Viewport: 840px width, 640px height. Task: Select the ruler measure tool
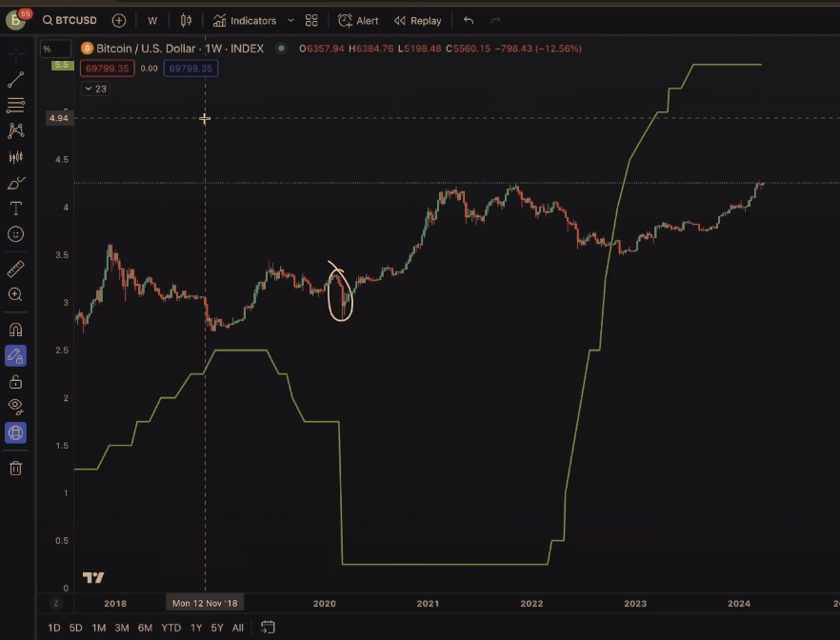15,269
